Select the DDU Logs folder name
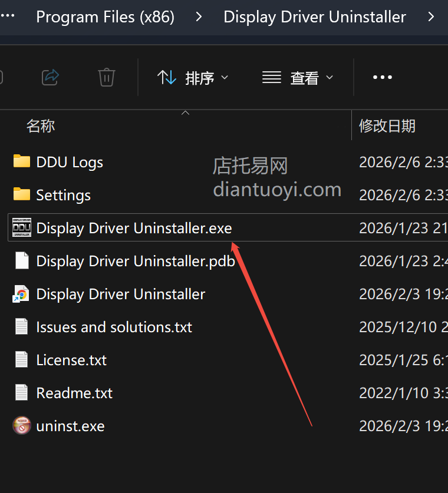448x493 pixels. pos(70,163)
